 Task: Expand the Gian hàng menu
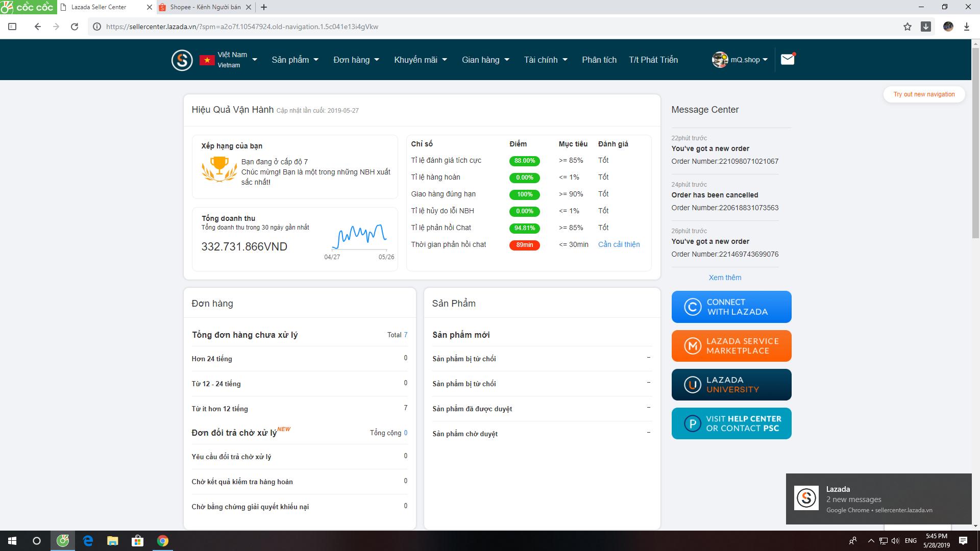click(485, 60)
